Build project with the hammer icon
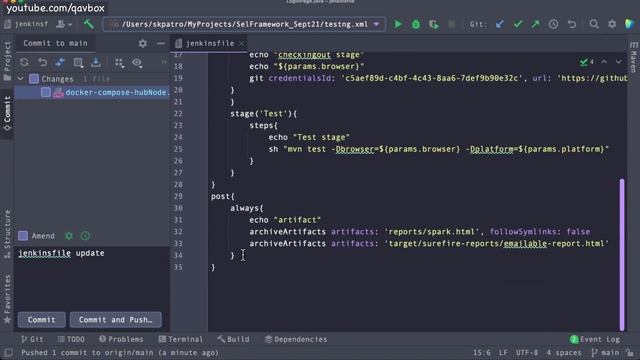Screen dimensions: 640x360 point(89,24)
